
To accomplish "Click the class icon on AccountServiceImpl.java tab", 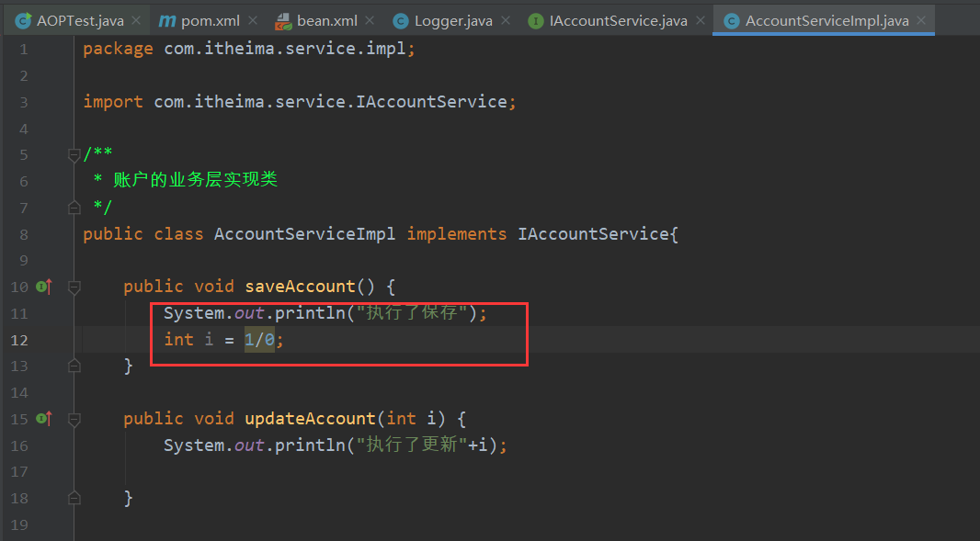I will click(731, 21).
